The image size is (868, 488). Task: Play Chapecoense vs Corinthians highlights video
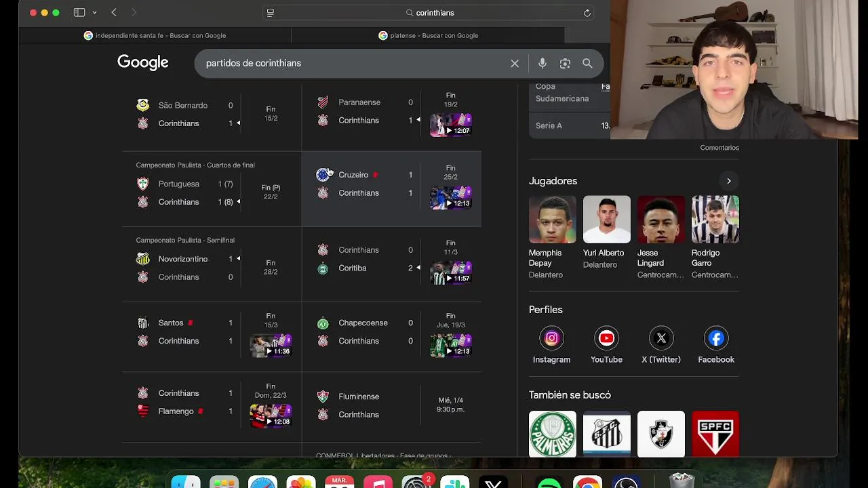click(x=451, y=346)
